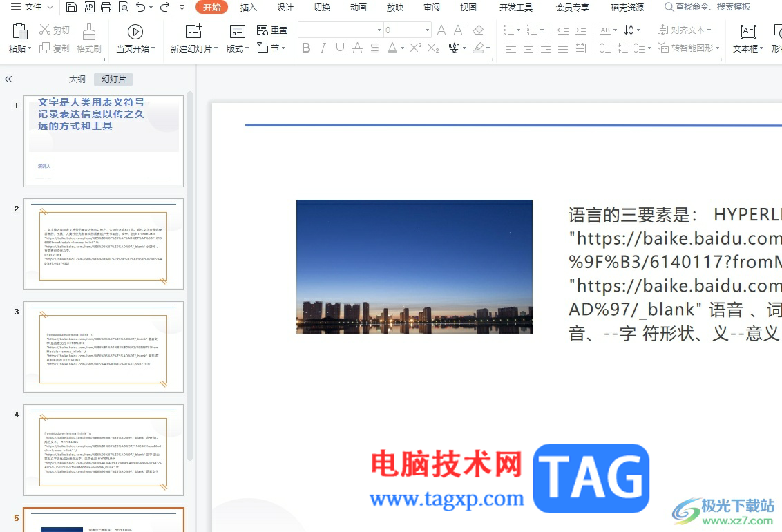
Task: Click the text direction icon
Action: pos(629,30)
